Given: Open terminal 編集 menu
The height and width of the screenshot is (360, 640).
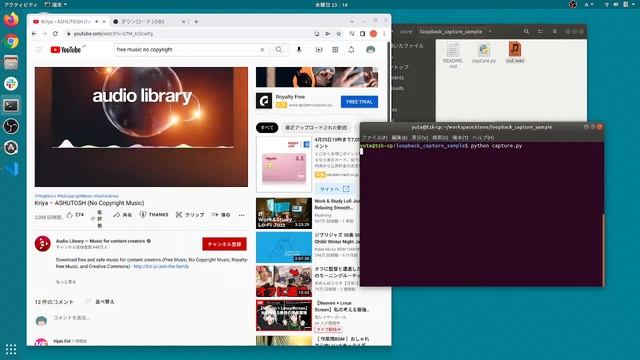Looking at the screenshot, I should pos(399,138).
